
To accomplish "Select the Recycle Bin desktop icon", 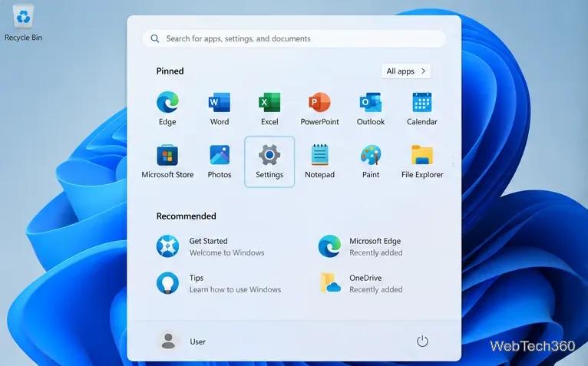I will [x=23, y=23].
